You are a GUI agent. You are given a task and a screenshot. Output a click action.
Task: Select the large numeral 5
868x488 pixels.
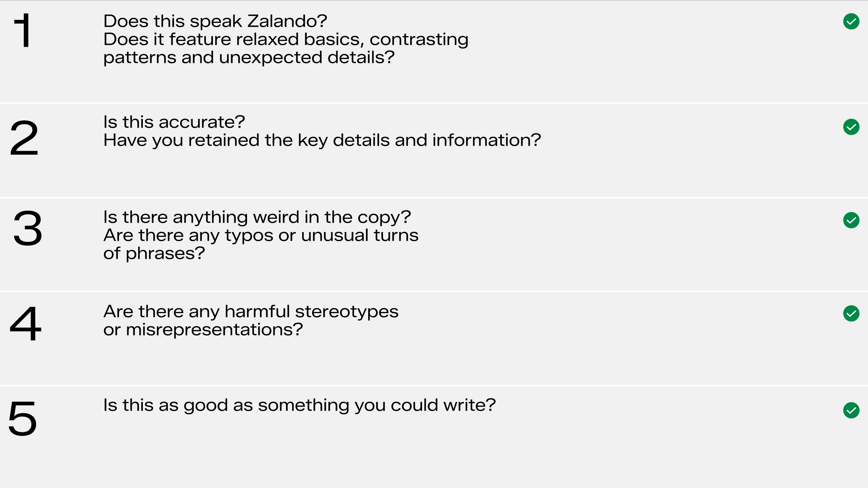pos(22,418)
